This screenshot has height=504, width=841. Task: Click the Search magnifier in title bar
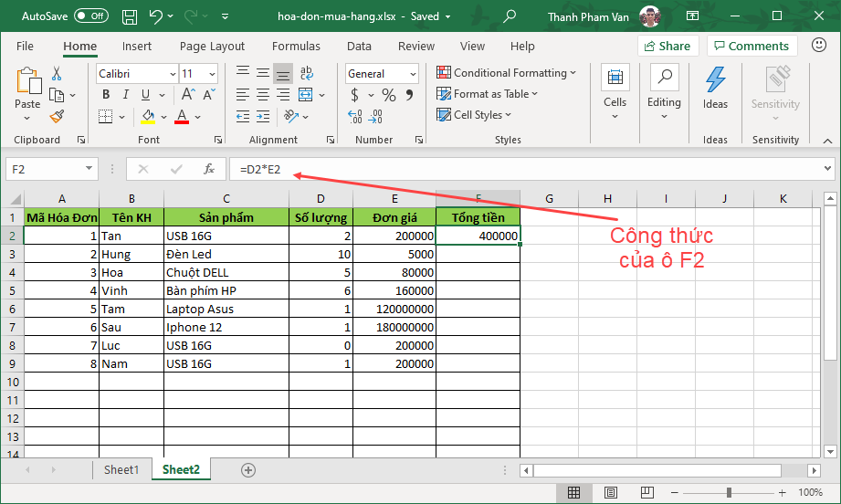510,16
